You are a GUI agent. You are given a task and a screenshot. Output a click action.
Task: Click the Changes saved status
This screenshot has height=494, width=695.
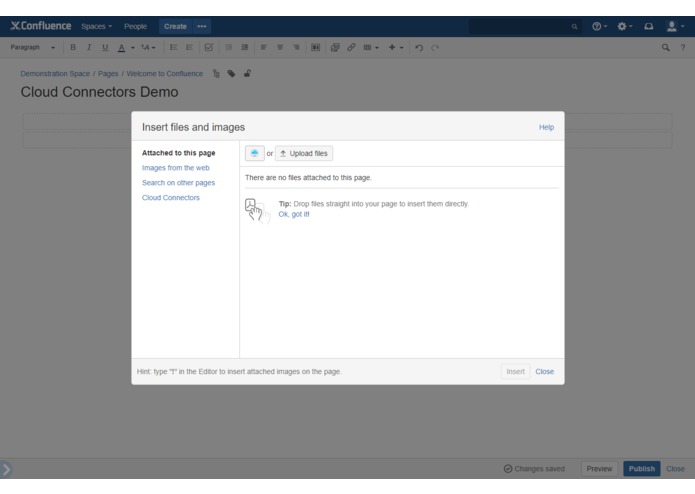coord(534,469)
